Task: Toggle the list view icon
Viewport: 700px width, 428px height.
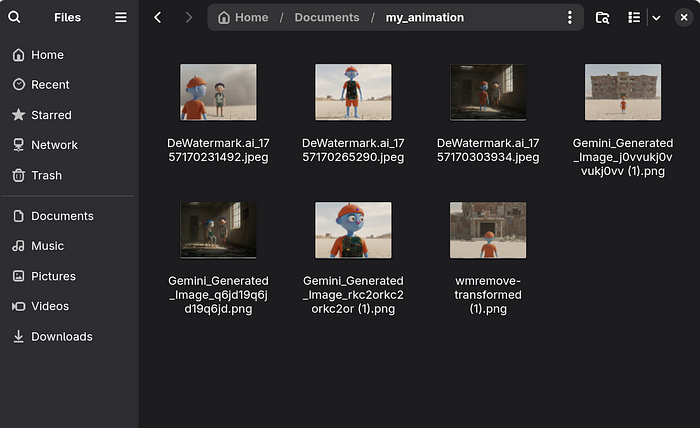Action: 634,17
